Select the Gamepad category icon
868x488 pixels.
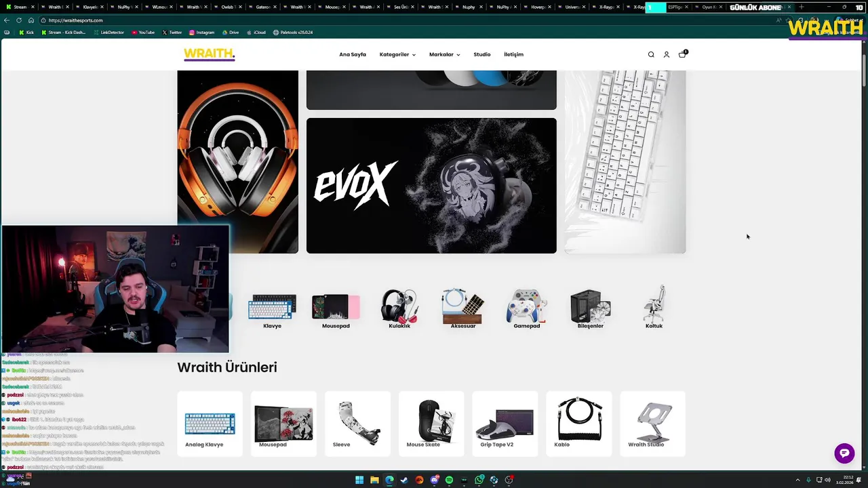pos(527,309)
